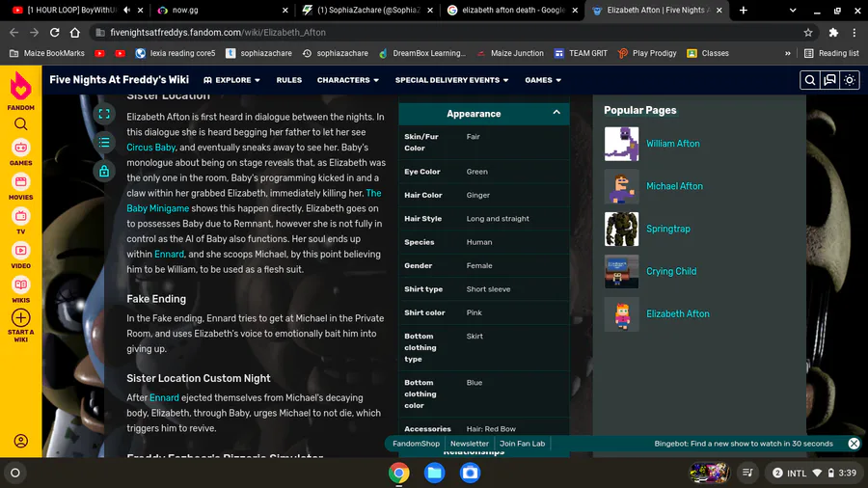The image size is (868, 488).
Task: Open the Video section in Fandom sidebar
Action: (x=20, y=256)
